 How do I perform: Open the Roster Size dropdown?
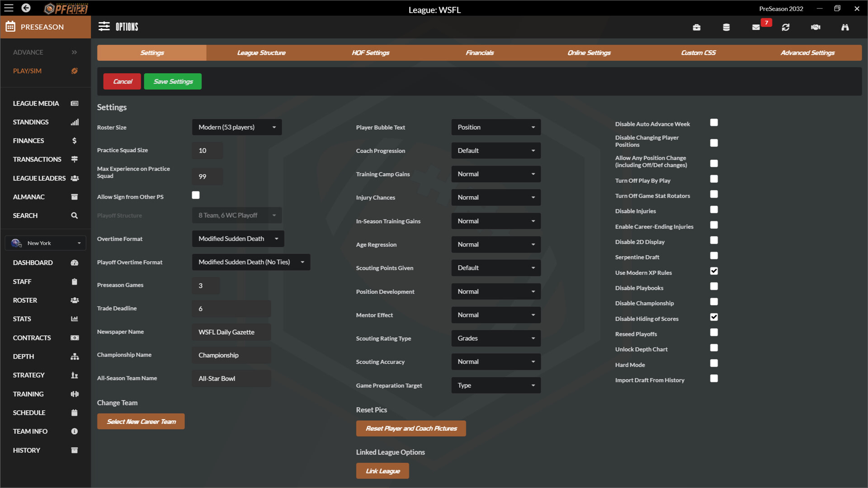[x=236, y=127]
